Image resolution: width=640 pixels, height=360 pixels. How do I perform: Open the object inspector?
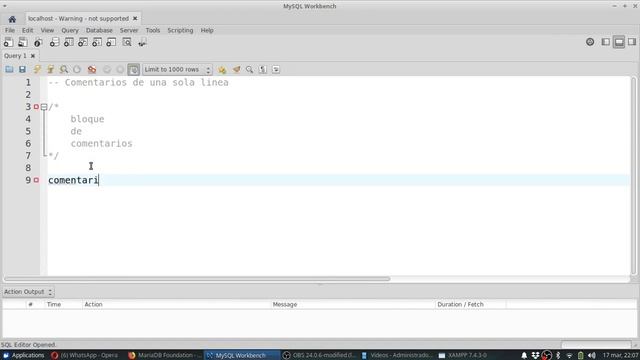pyautogui.click(x=38, y=42)
